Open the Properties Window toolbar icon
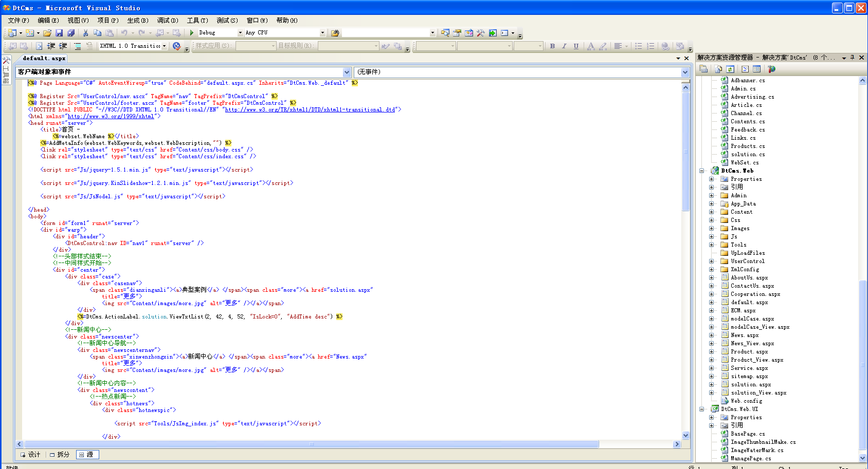 click(457, 33)
